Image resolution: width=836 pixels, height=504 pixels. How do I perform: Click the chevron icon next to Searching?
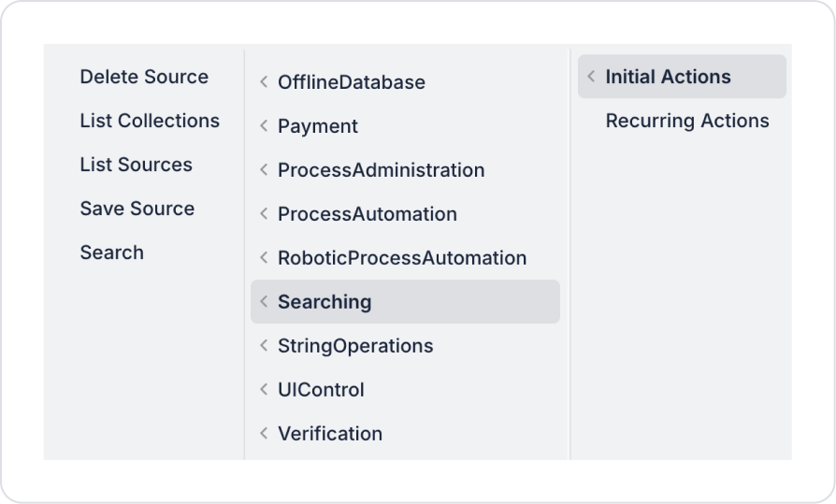click(264, 301)
